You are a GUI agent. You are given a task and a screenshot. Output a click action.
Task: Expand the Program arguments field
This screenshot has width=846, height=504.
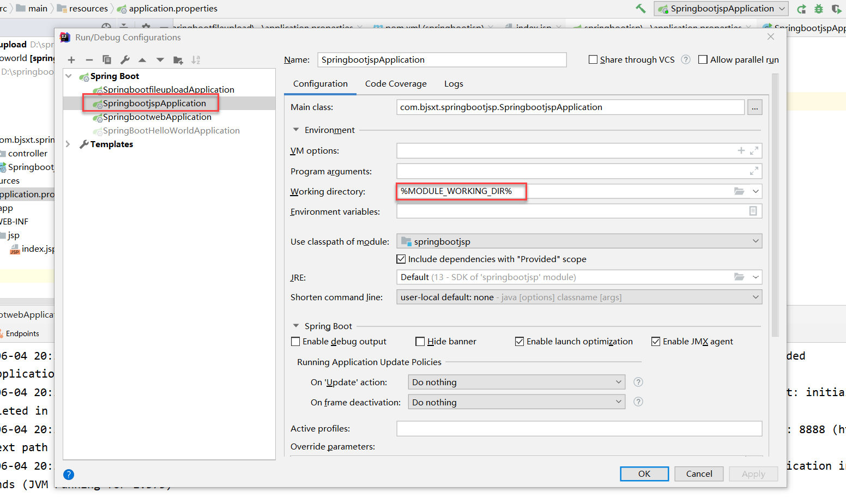click(x=754, y=171)
